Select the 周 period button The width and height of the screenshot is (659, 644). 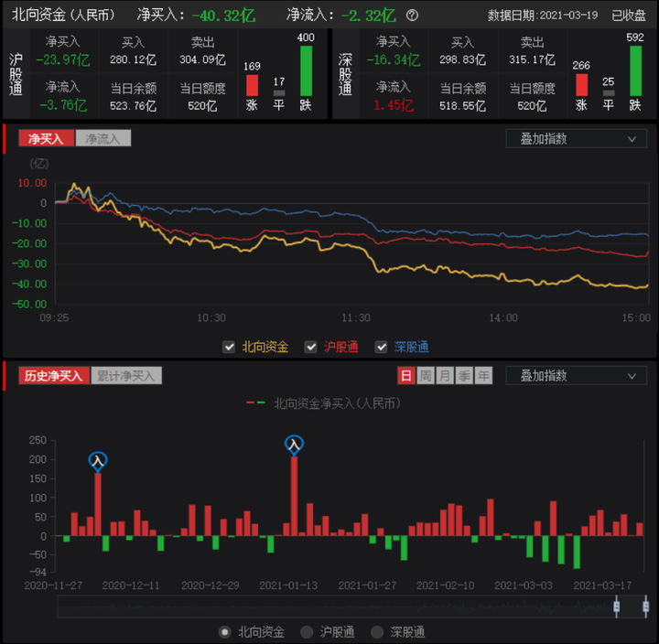(426, 376)
